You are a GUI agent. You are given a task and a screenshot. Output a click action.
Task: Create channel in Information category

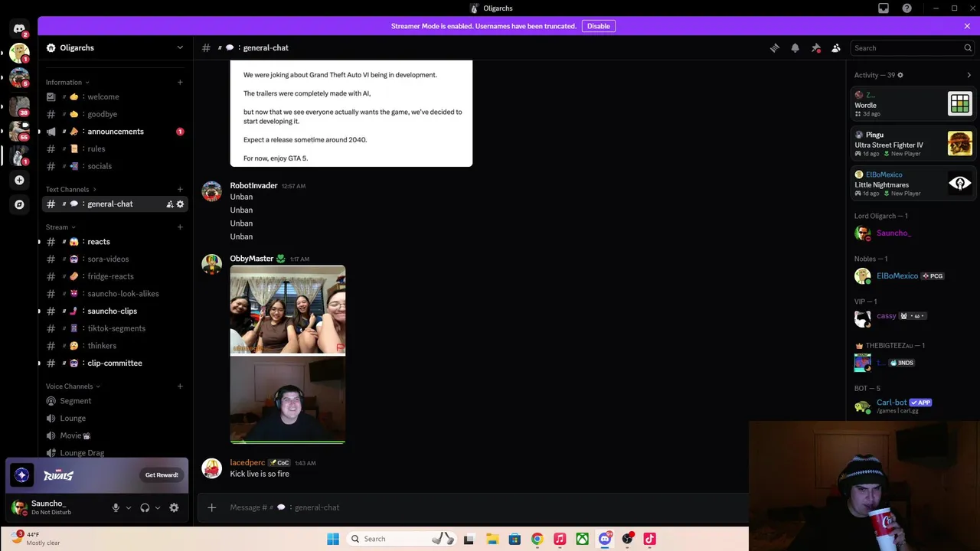tap(180, 82)
